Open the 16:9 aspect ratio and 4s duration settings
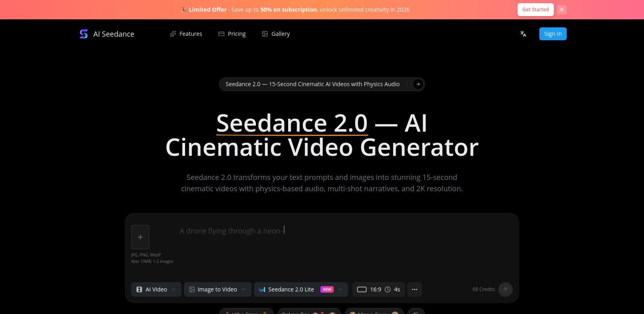The height and width of the screenshot is (314, 644). [x=378, y=289]
